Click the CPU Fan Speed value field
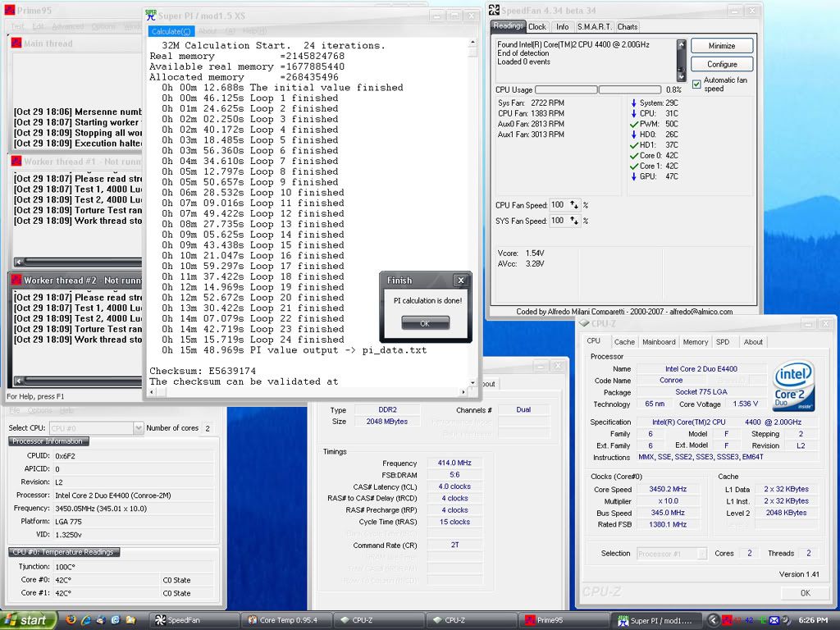The width and height of the screenshot is (840, 630). (x=558, y=204)
